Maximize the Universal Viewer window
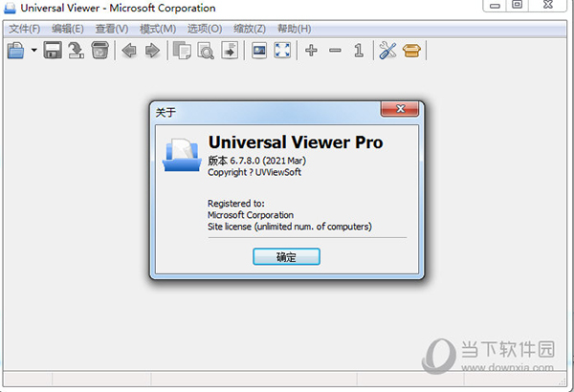 (x=517, y=5)
